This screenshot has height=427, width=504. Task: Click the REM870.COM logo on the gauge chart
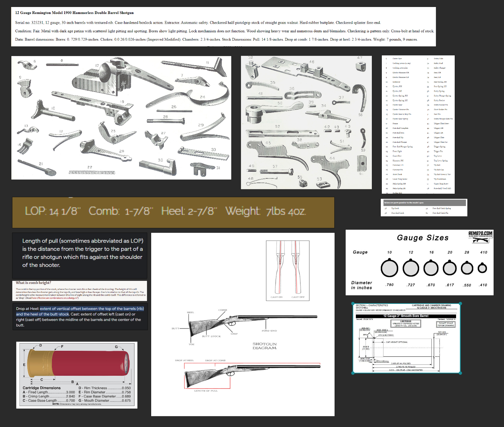point(480,236)
